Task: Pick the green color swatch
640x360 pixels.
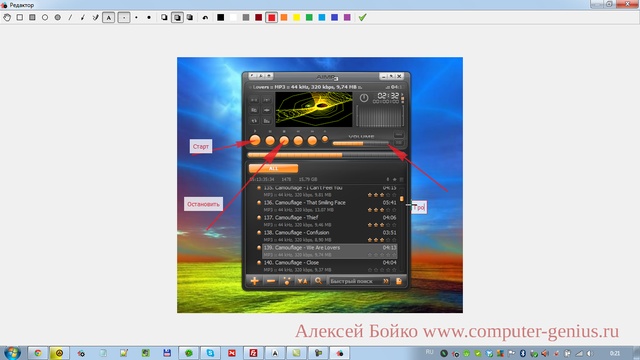Action: point(309,18)
